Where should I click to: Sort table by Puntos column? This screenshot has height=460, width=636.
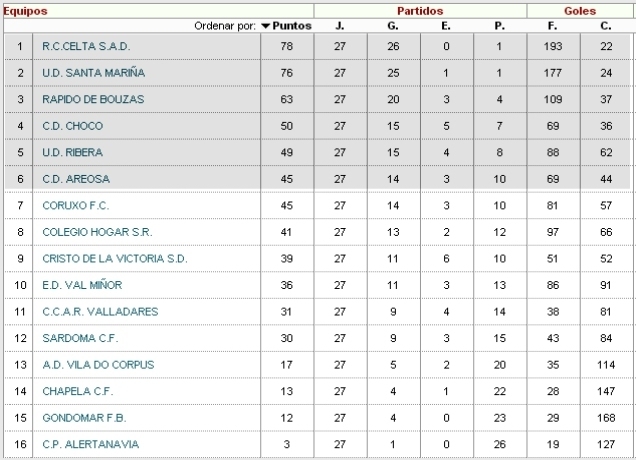[292, 26]
